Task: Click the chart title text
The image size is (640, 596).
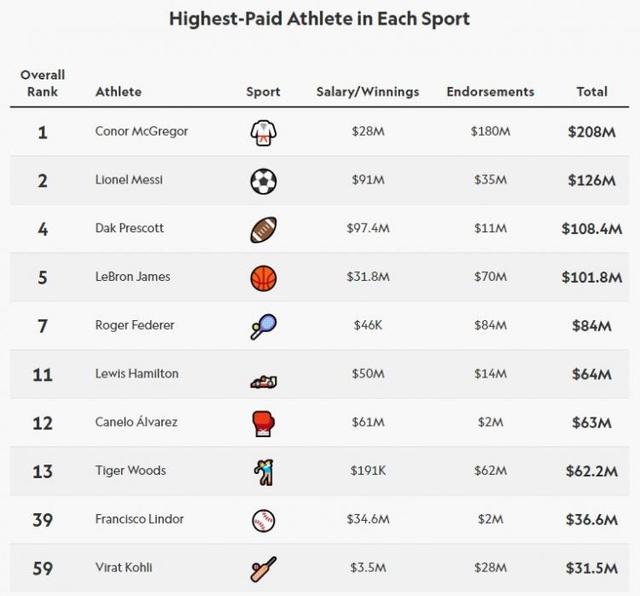Action: point(319,19)
